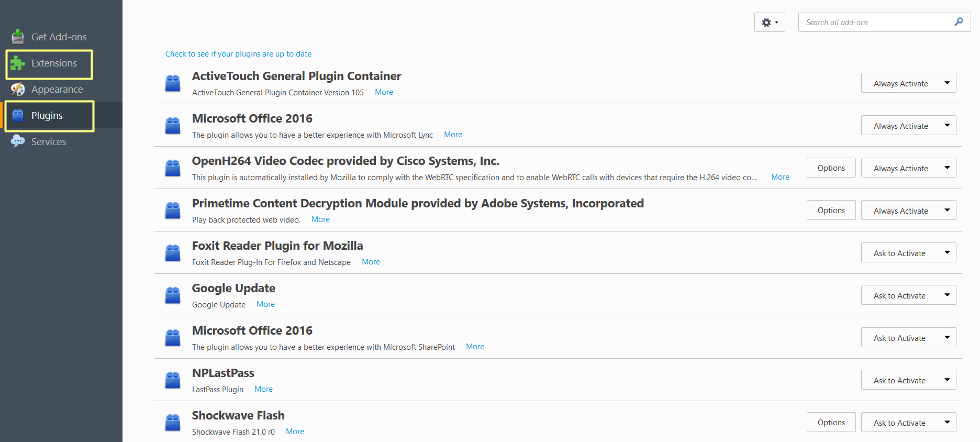The width and height of the screenshot is (980, 442).
Task: Click the Appearance paintbrush icon
Action: [18, 90]
